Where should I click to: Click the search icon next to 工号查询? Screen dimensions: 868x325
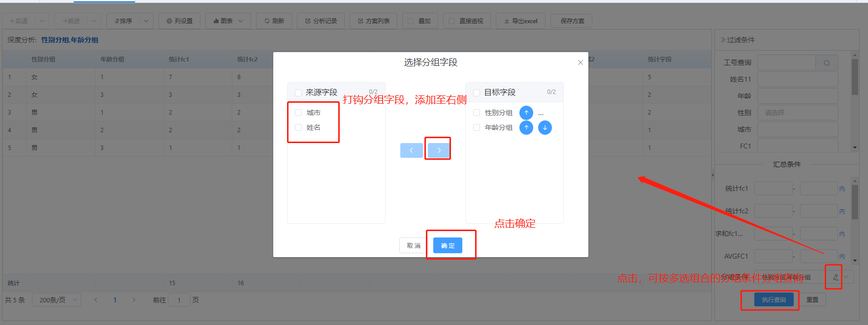pos(827,63)
